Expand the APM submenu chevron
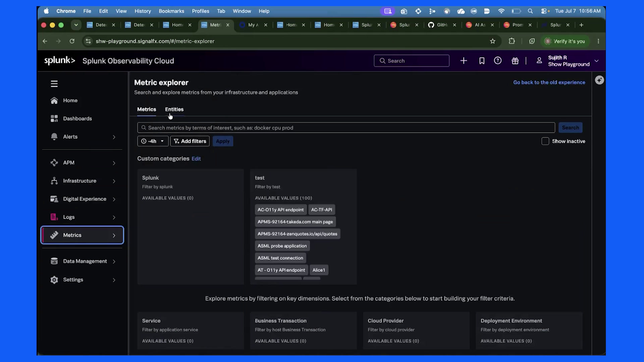 point(114,163)
